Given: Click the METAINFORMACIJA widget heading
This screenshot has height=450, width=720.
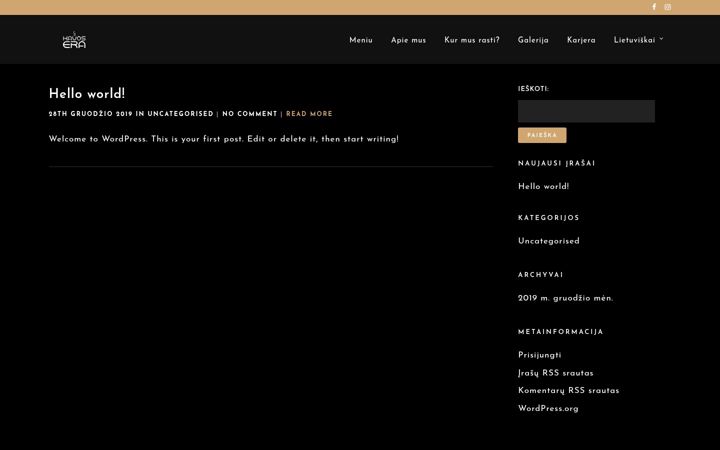Looking at the screenshot, I should click(x=560, y=332).
